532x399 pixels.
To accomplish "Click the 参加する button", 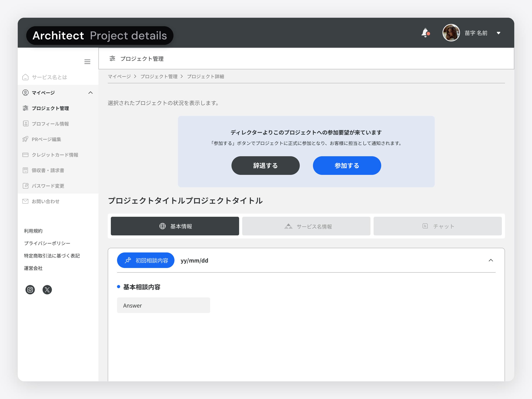I will [347, 165].
